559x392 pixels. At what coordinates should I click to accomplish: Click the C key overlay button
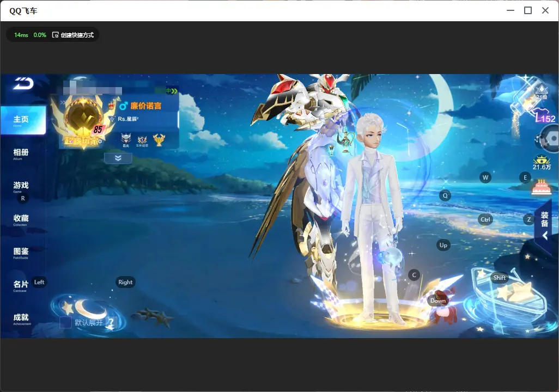[x=414, y=275]
